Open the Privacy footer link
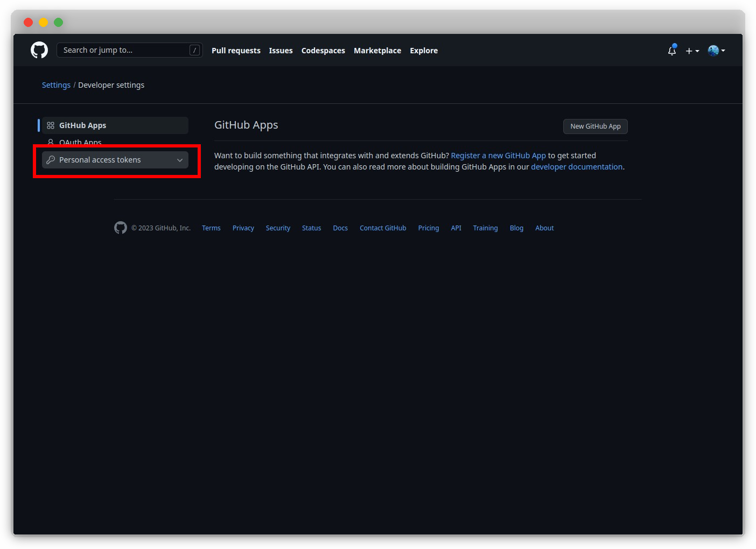Screen dimensions: 756x549 point(243,228)
